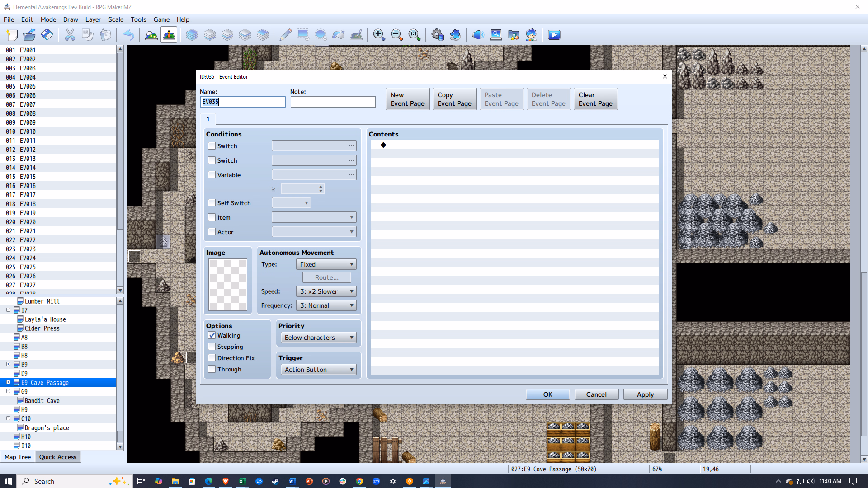Click the Save Project floppy icon
Image resolution: width=868 pixels, height=488 pixels.
[47, 35]
